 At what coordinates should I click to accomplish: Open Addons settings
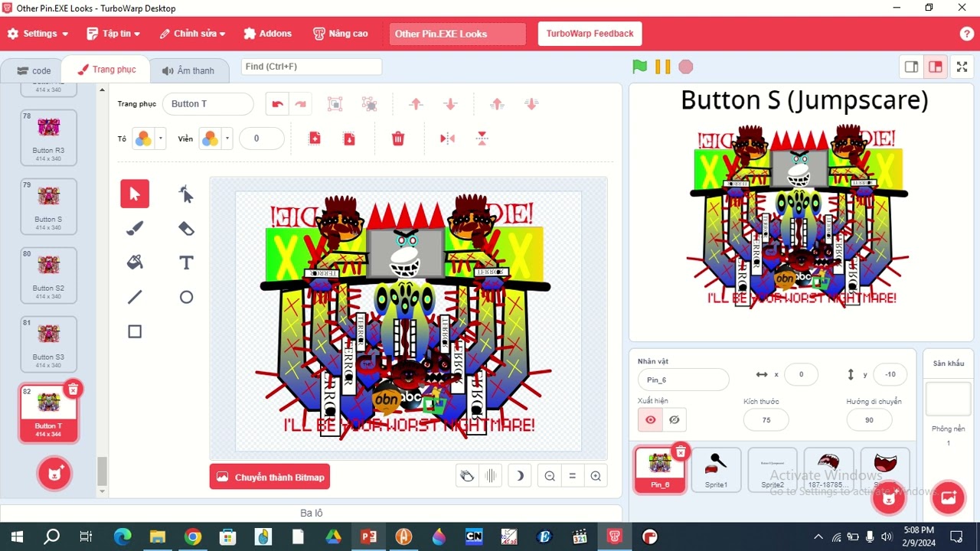[267, 34]
